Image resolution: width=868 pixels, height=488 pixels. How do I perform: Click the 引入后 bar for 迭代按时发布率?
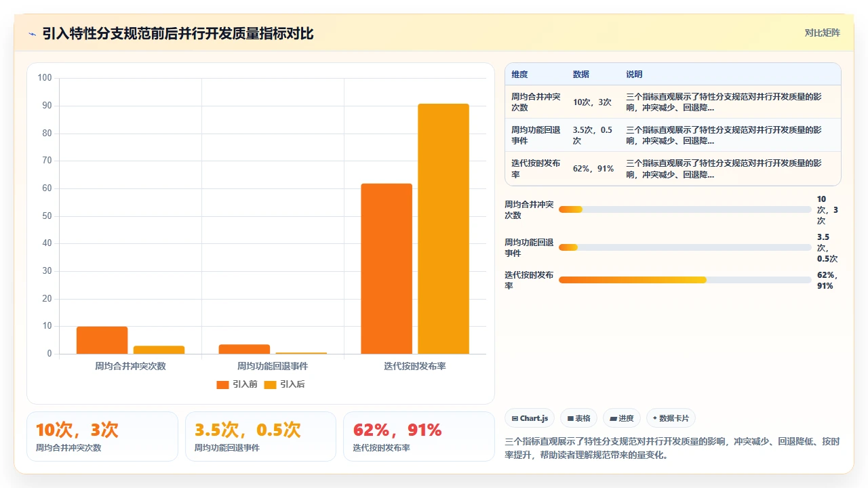(x=443, y=229)
